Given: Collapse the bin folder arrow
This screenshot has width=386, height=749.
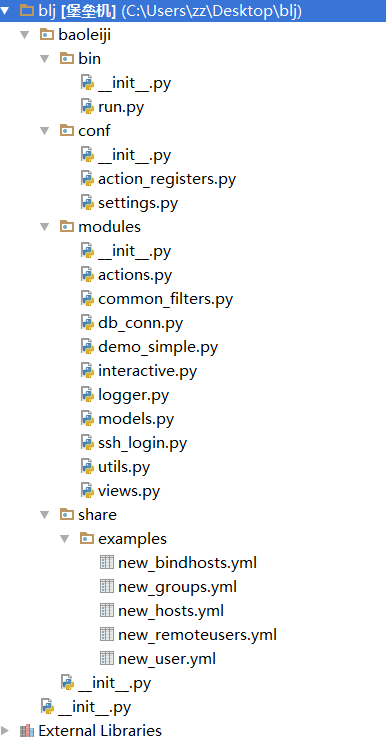Looking at the screenshot, I should pyautogui.click(x=45, y=59).
